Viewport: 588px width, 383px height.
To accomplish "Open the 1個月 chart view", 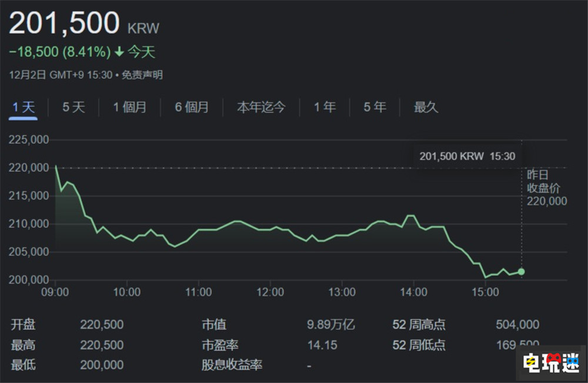I will (x=130, y=107).
